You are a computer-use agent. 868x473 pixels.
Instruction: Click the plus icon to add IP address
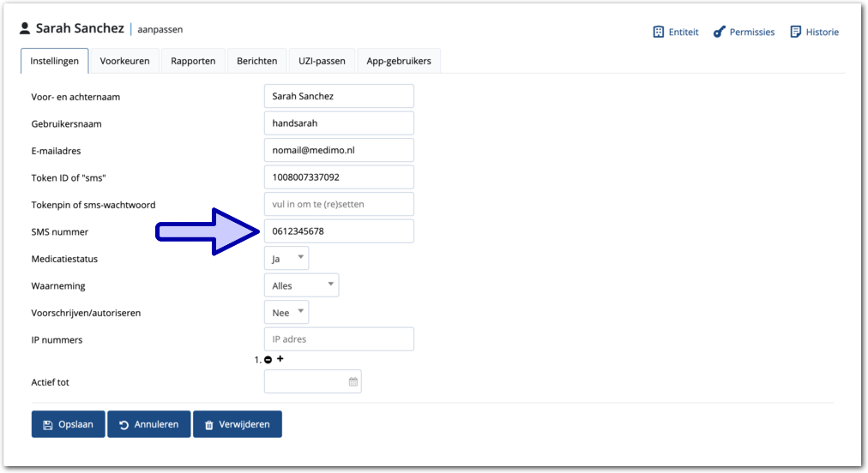pyautogui.click(x=280, y=359)
